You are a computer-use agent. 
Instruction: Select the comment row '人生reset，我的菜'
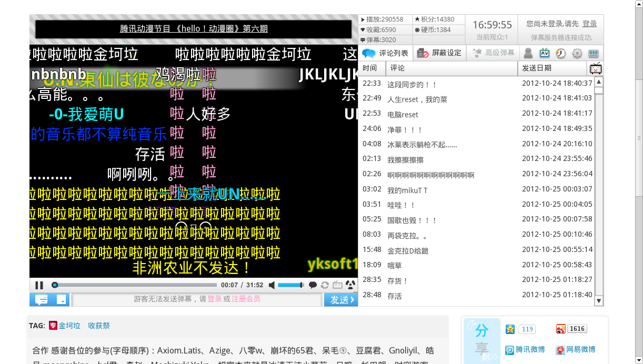(476, 98)
